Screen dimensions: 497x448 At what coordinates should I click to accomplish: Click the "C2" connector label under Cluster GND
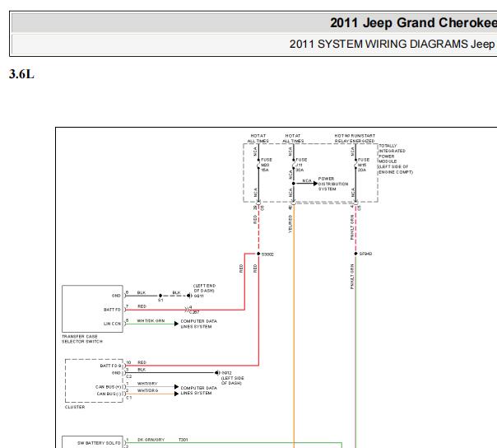129,376
